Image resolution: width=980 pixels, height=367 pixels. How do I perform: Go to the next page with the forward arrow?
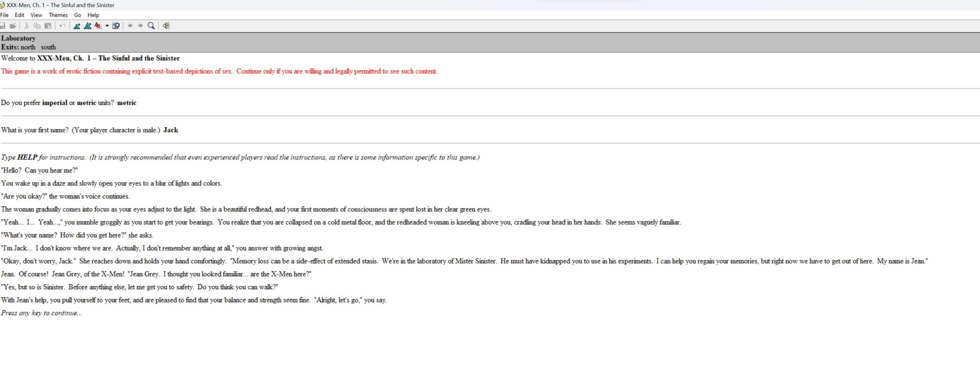(x=140, y=26)
